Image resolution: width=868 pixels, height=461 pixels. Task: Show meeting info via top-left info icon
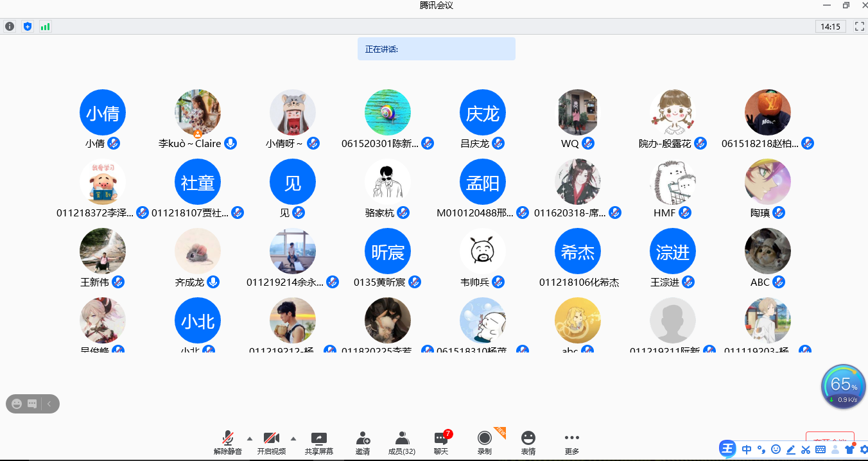pyautogui.click(x=10, y=26)
